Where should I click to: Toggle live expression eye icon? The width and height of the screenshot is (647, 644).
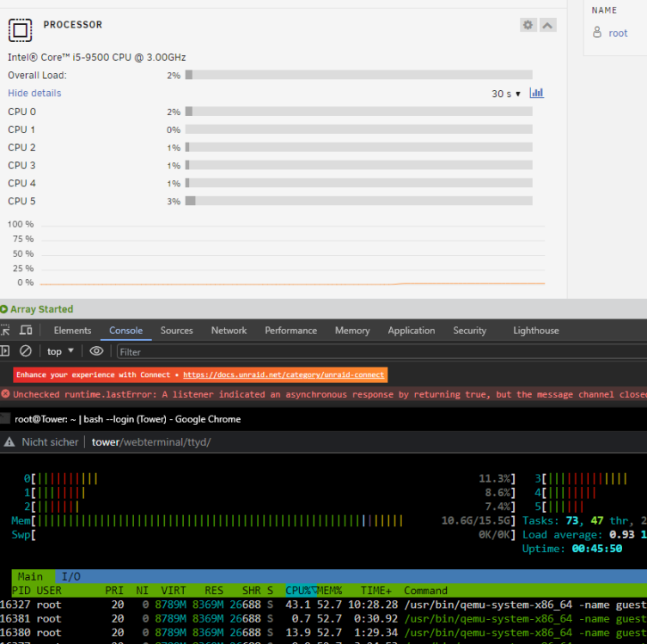[96, 351]
